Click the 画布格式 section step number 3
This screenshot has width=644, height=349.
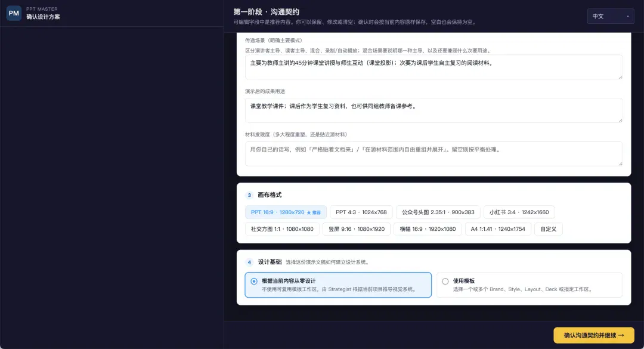click(249, 195)
